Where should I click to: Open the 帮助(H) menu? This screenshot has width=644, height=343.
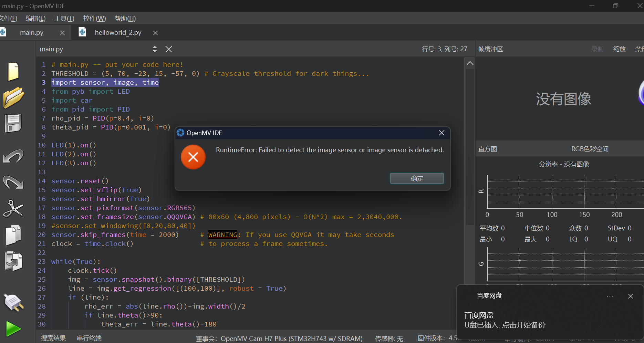click(x=125, y=18)
